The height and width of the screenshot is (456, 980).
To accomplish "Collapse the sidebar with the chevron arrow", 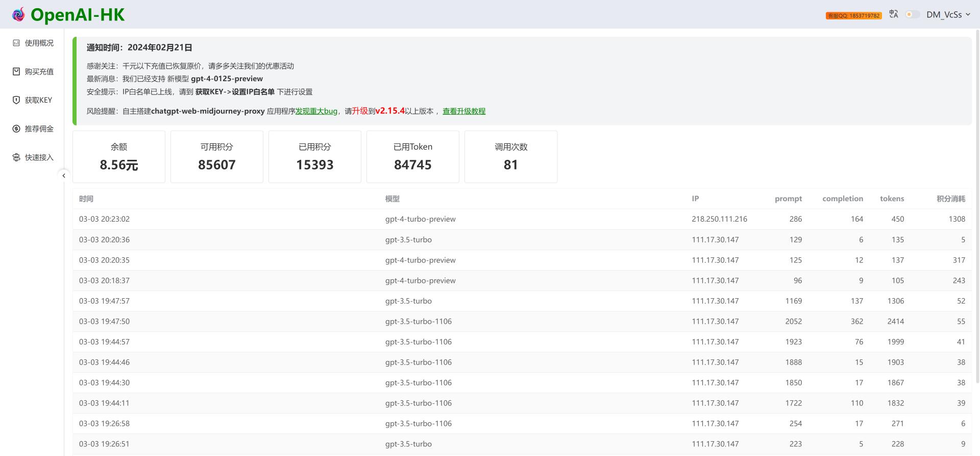I will pyautogui.click(x=64, y=176).
